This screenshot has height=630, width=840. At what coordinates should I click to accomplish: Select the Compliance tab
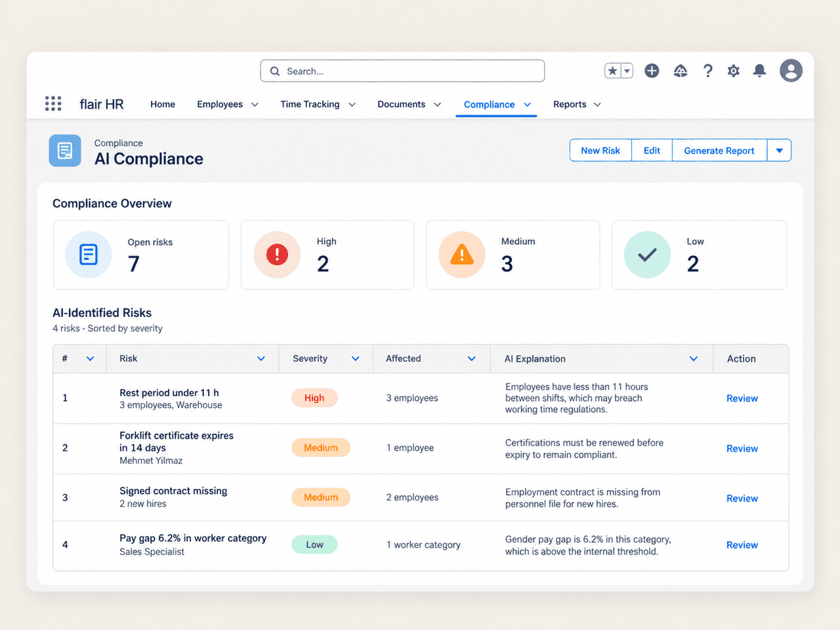(489, 104)
